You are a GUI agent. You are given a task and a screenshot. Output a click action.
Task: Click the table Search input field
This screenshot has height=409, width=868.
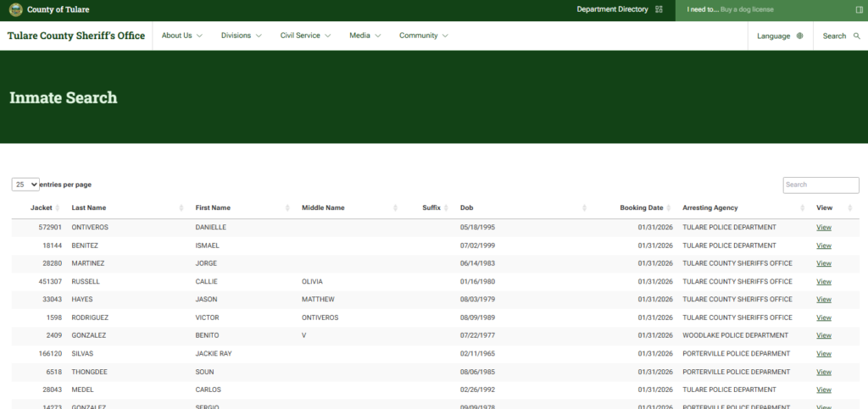[820, 185]
